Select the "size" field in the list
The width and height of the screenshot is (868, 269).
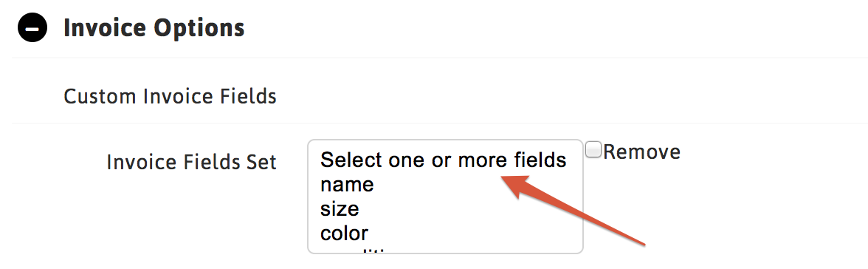[340, 208]
